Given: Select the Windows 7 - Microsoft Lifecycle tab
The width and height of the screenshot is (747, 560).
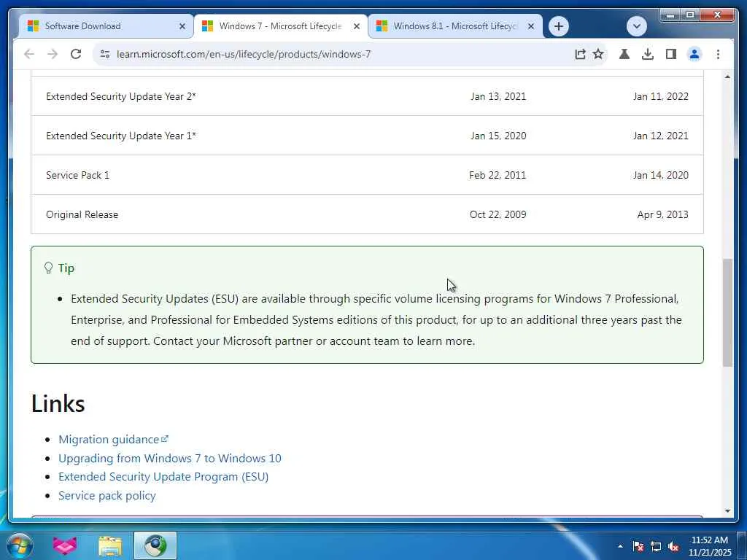Looking at the screenshot, I should [280, 26].
